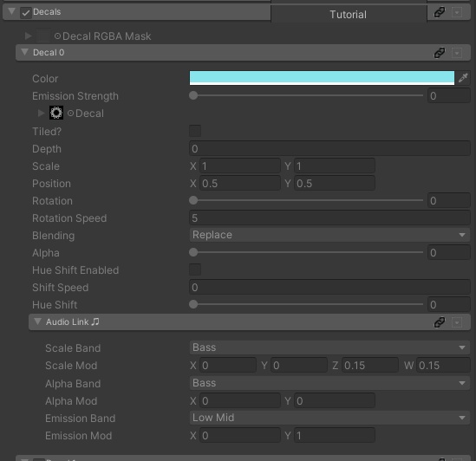This screenshot has width=476, height=461.
Task: Click the Scale Mod W field showing 0.15
Action: (x=443, y=365)
